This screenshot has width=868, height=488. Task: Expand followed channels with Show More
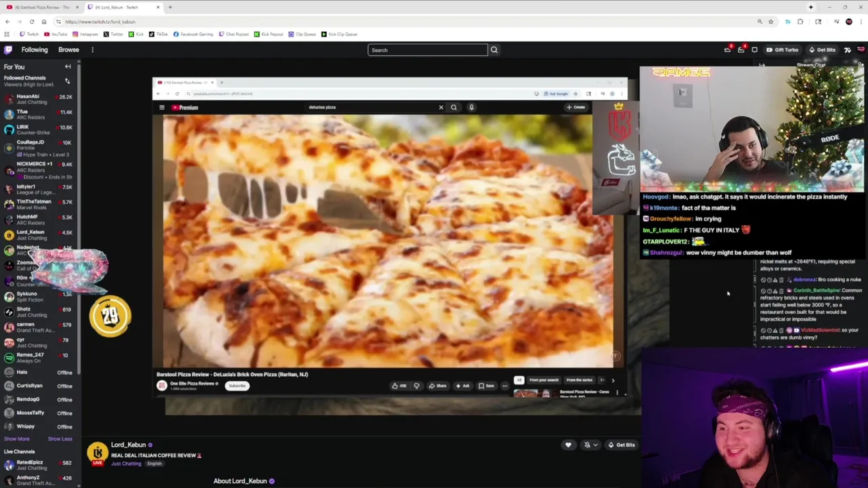[x=16, y=439]
